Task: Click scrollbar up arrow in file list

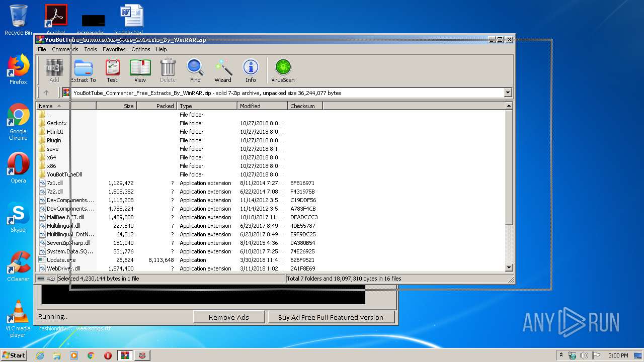Action: point(509,106)
